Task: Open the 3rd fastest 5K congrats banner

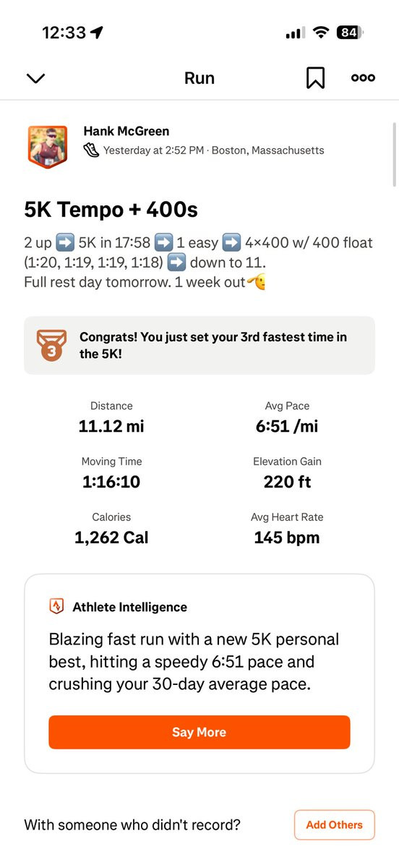Action: tap(199, 345)
